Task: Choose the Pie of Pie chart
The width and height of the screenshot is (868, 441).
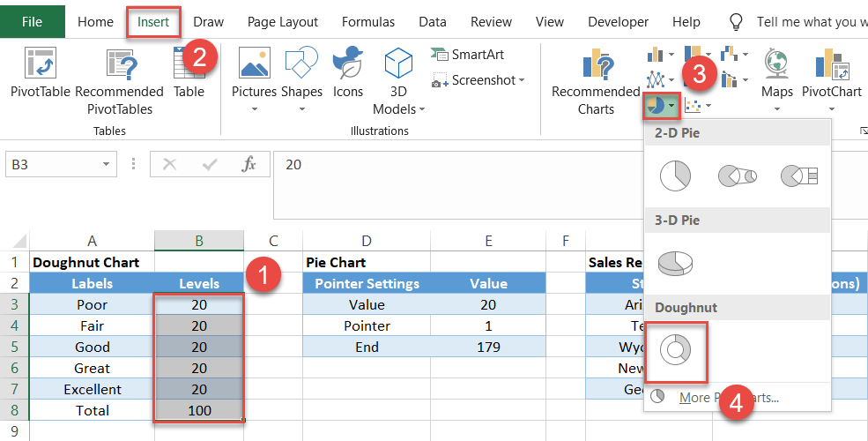Action: tap(738, 176)
